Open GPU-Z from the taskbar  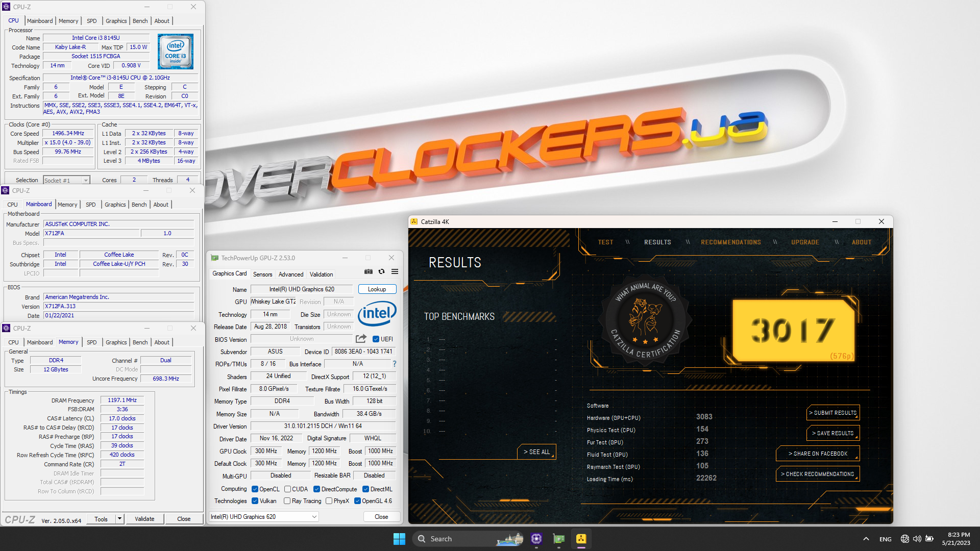pos(559,539)
